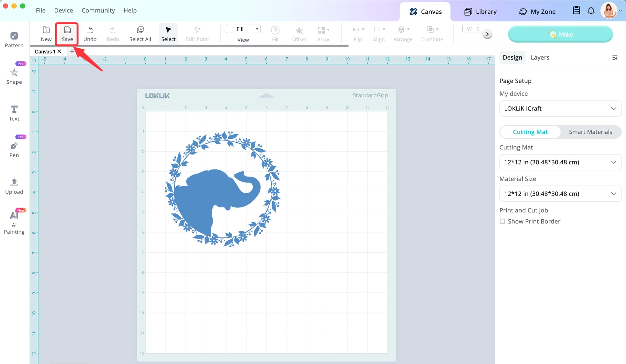Switch to the Library tab
The image size is (626, 364).
tap(481, 11)
